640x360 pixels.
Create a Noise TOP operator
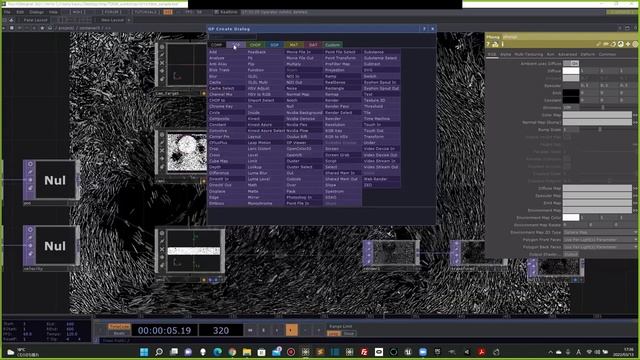[x=303, y=88]
